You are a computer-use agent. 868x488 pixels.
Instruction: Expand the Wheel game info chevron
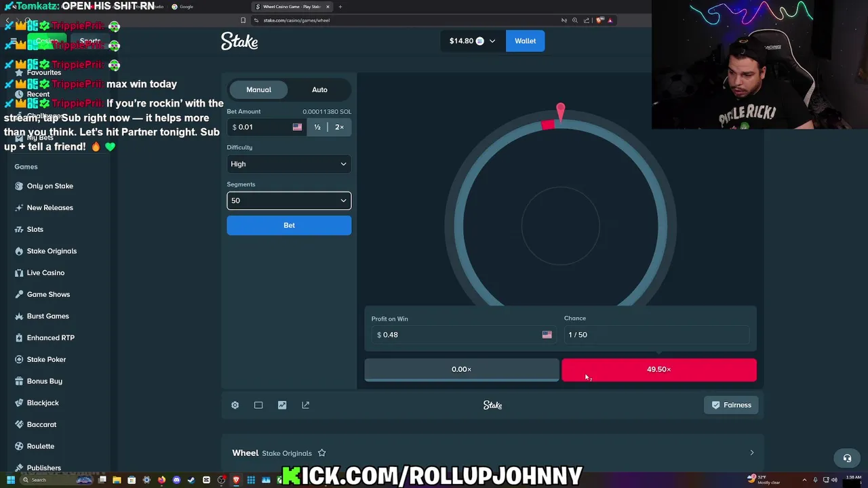point(751,453)
